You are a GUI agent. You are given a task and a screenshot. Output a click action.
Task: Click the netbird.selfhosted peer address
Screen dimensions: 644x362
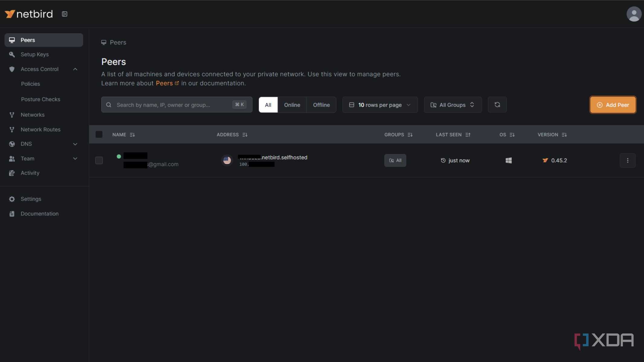(273, 157)
